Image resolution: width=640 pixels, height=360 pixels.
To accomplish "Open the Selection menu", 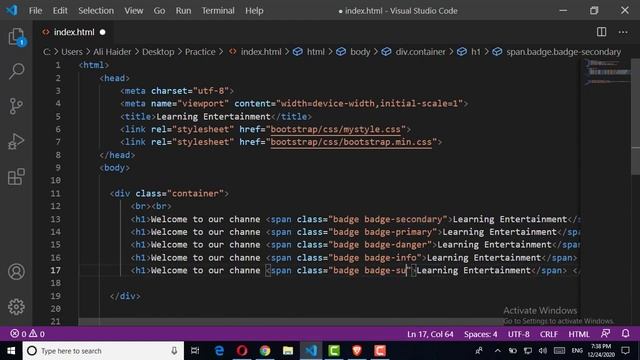I will pos(96,11).
